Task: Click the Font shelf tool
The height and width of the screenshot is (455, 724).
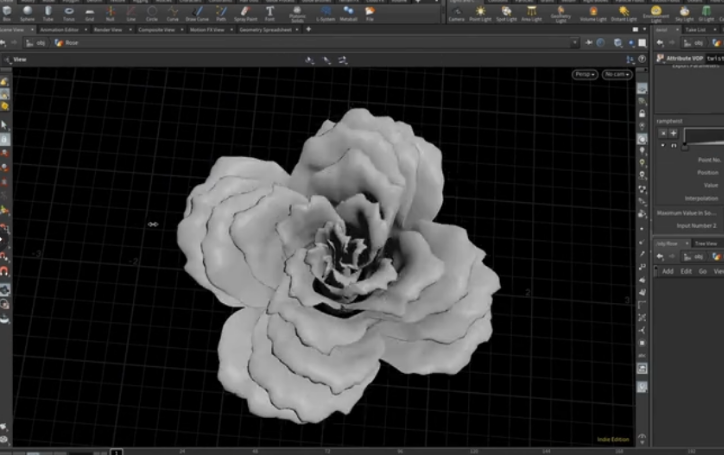Action: [x=270, y=12]
